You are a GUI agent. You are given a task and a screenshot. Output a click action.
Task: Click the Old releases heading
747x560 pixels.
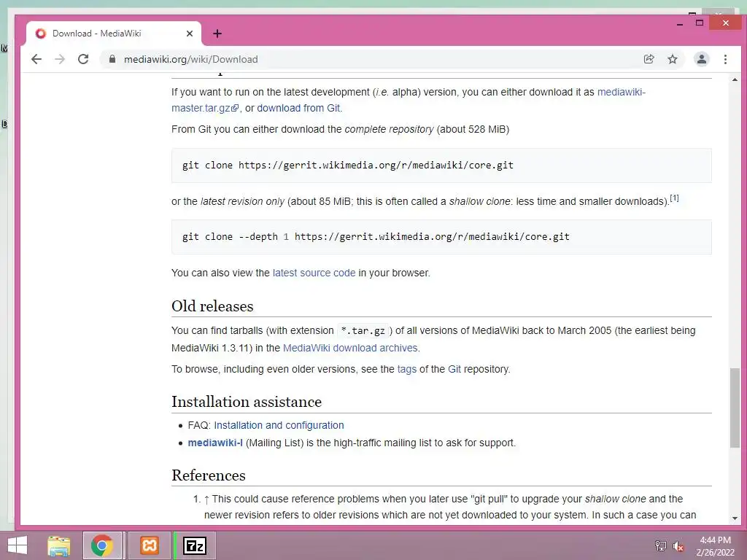pos(212,306)
